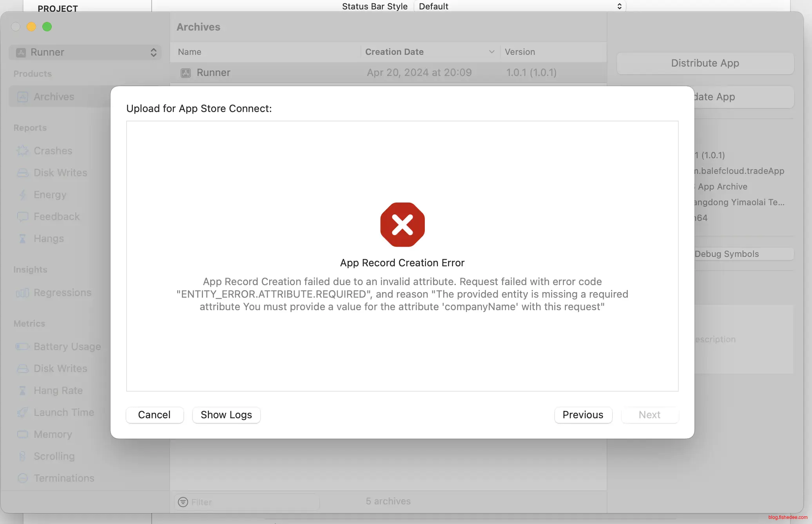Open the Runner product selector dropdown
This screenshot has width=812, height=524.
coord(85,52)
